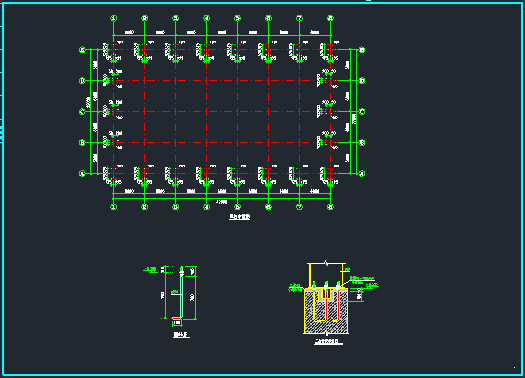Select grid bubble 1 below the plan
525x378 pixels.
click(114, 207)
